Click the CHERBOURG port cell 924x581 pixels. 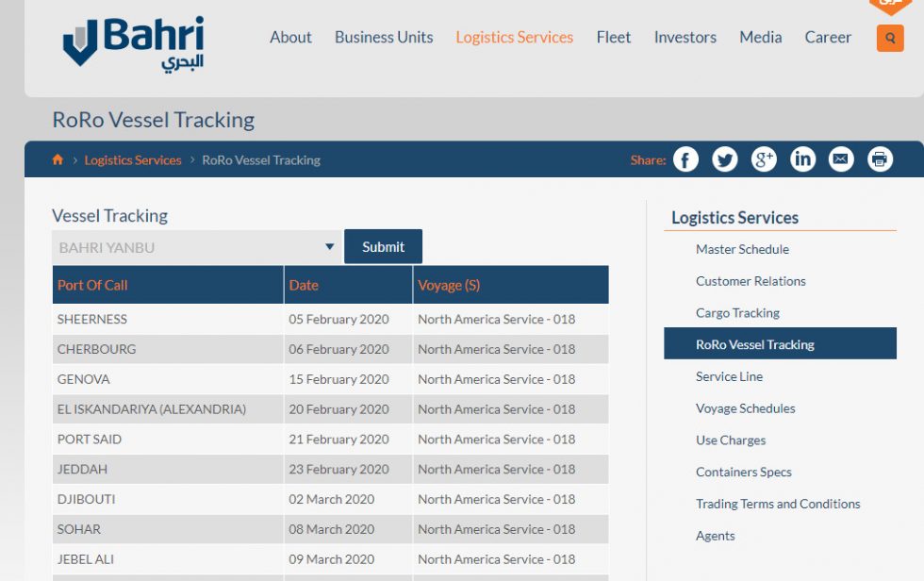[168, 349]
